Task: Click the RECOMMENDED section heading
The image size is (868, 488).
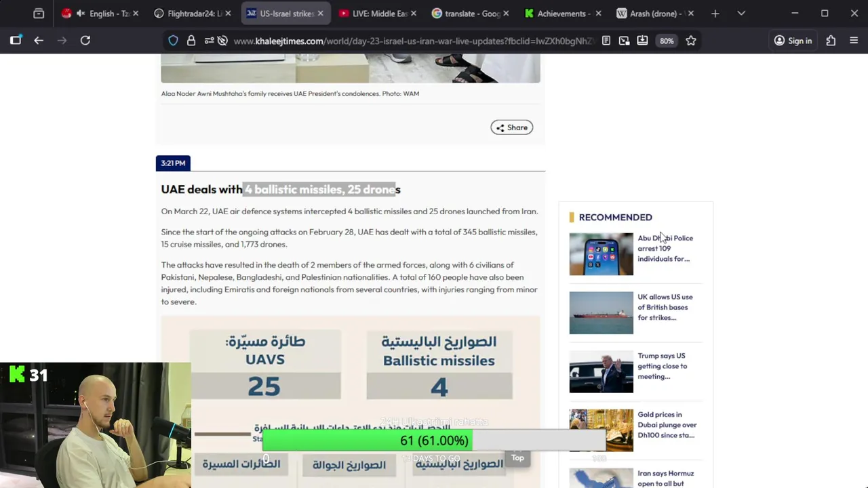Action: point(616,218)
